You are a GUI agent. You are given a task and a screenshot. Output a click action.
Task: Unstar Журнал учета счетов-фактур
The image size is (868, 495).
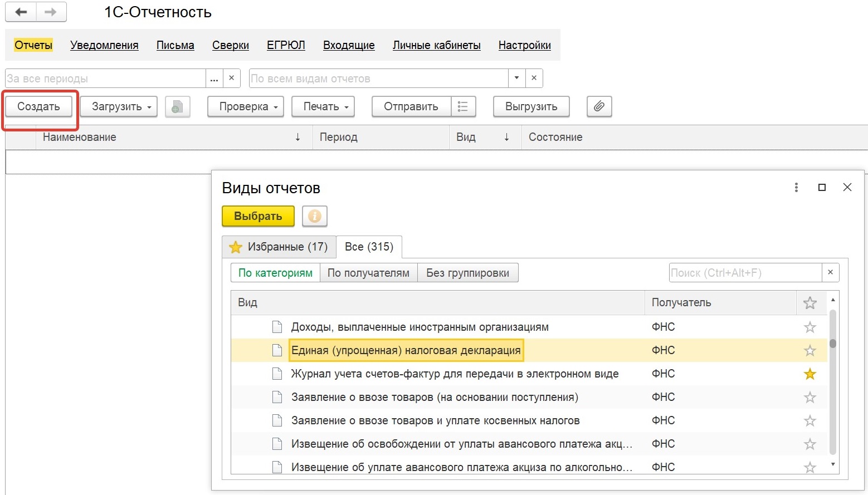point(810,374)
